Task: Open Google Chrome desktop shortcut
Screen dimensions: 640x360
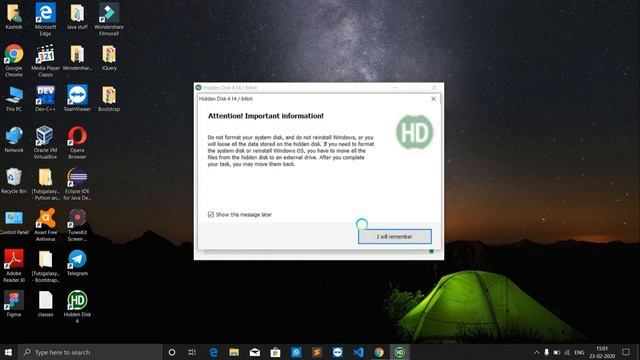Action: pyautogui.click(x=14, y=60)
